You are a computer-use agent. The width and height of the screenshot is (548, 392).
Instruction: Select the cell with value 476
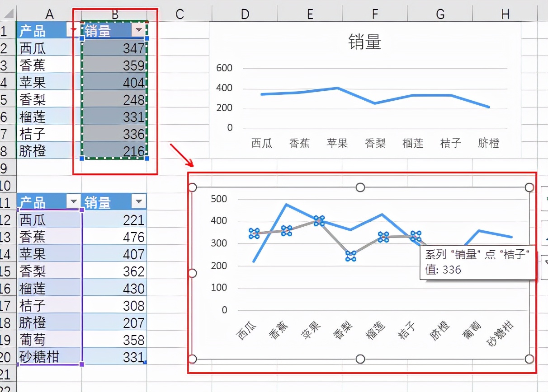pos(114,236)
